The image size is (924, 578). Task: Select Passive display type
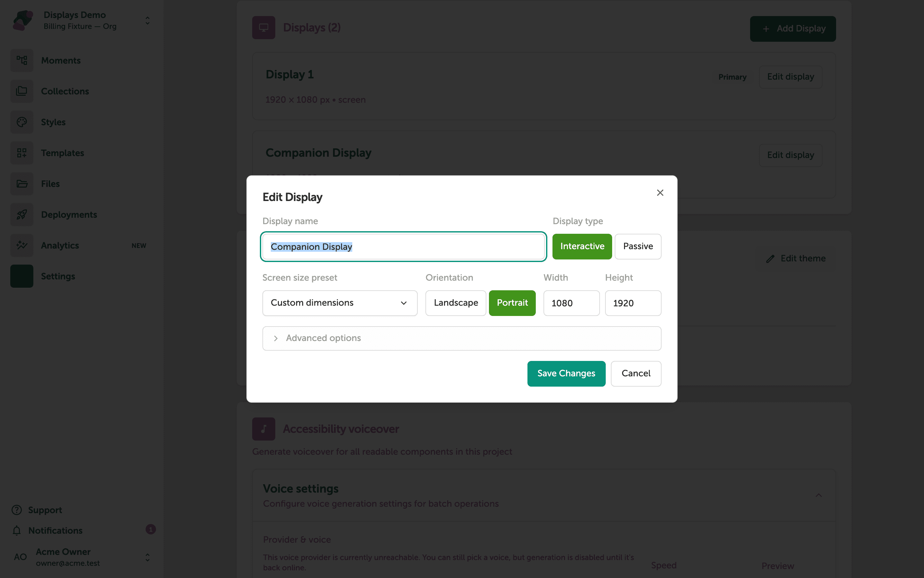click(637, 247)
